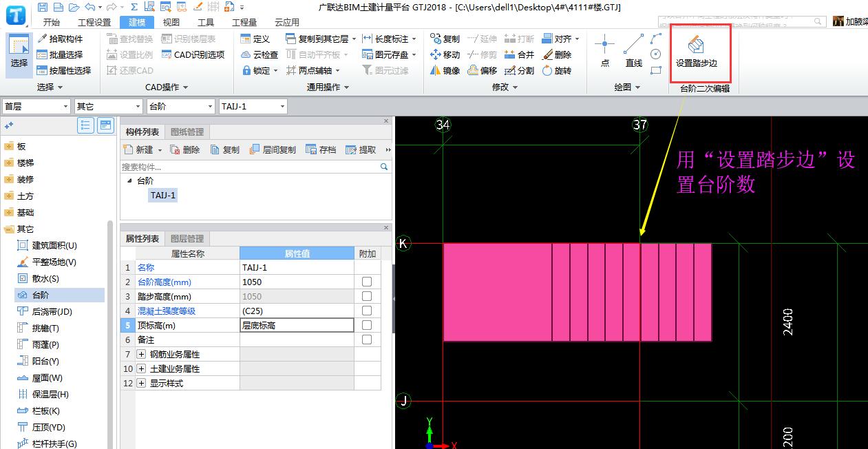This screenshot has width=868, height=449.
Task: Run 云检查 cloud check
Action: click(260, 54)
